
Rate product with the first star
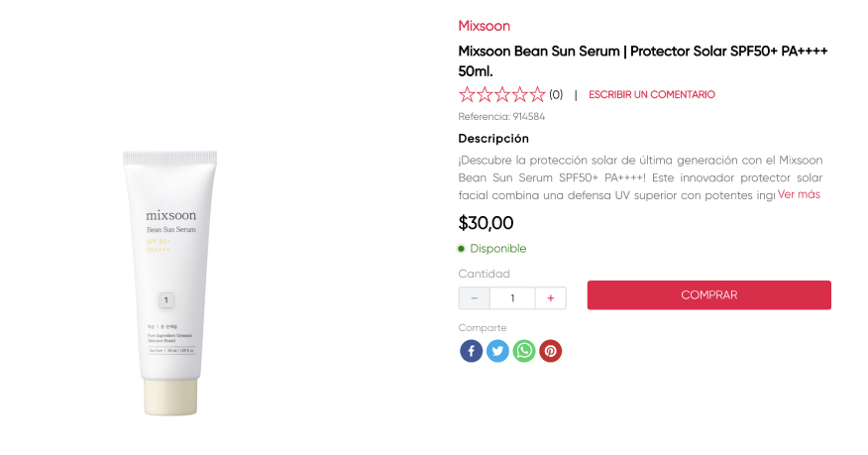click(x=467, y=95)
